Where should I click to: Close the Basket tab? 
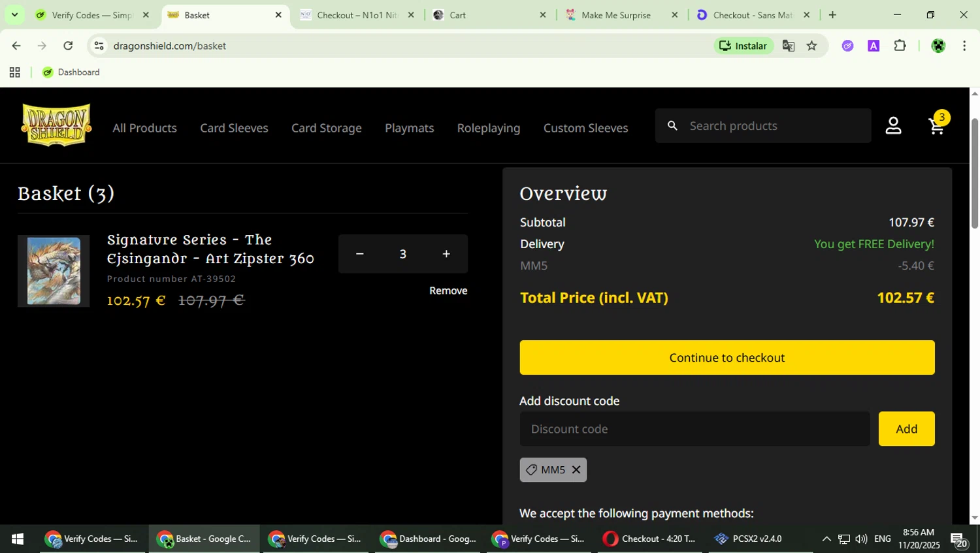[278, 14]
